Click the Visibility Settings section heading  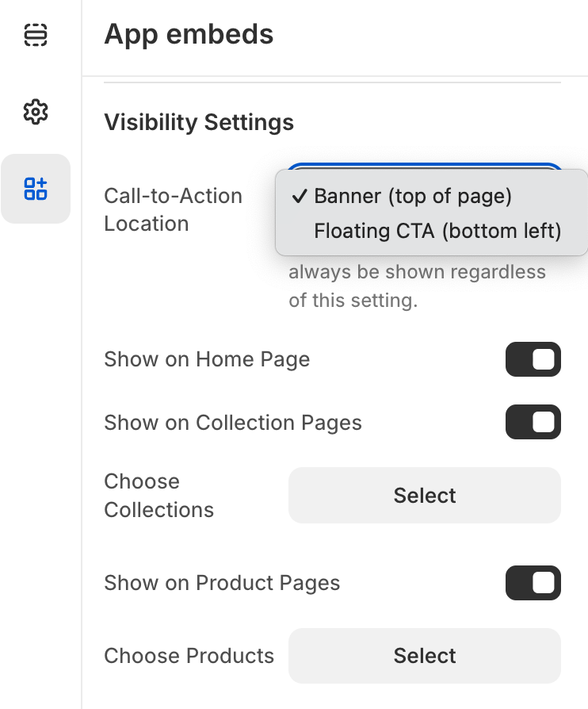tap(199, 122)
